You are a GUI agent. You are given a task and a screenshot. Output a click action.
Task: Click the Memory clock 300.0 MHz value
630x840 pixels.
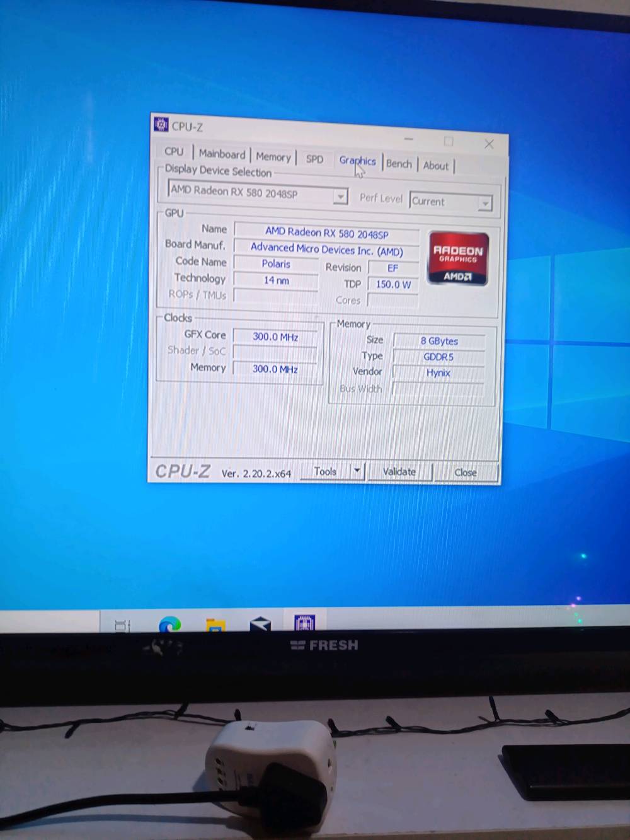coord(275,369)
